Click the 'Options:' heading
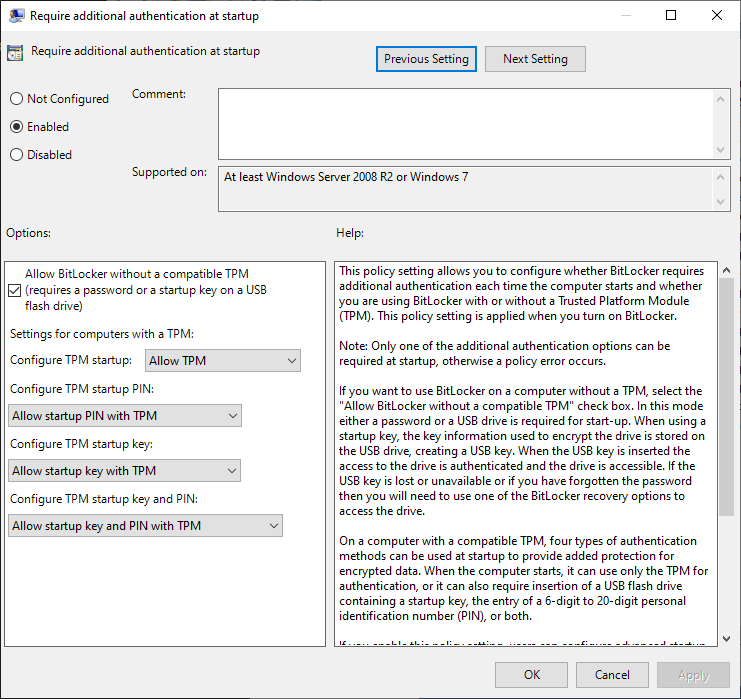This screenshot has width=741, height=699. click(28, 233)
